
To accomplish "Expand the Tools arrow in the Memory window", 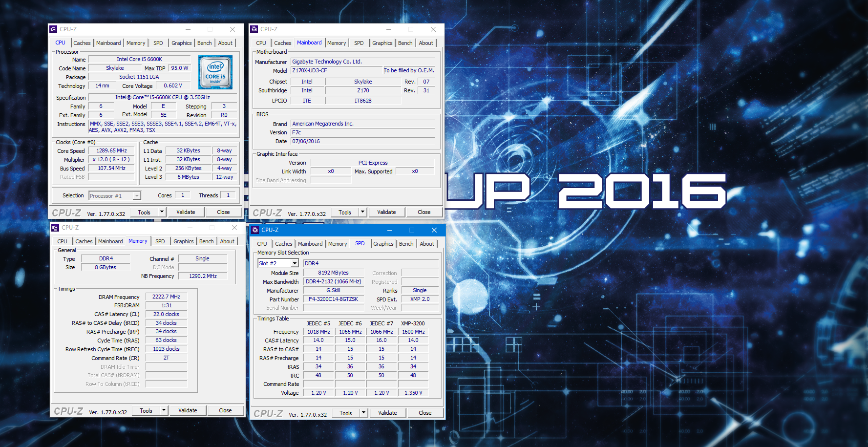I will point(164,410).
